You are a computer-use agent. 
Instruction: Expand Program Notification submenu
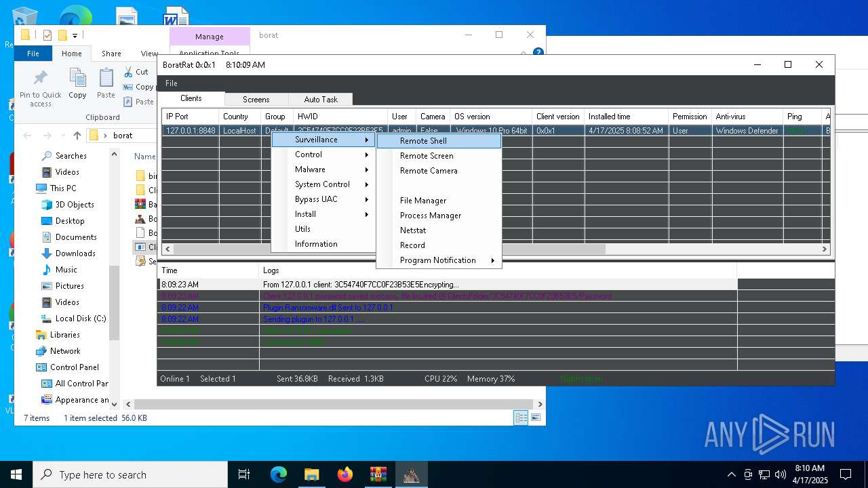[x=439, y=260]
